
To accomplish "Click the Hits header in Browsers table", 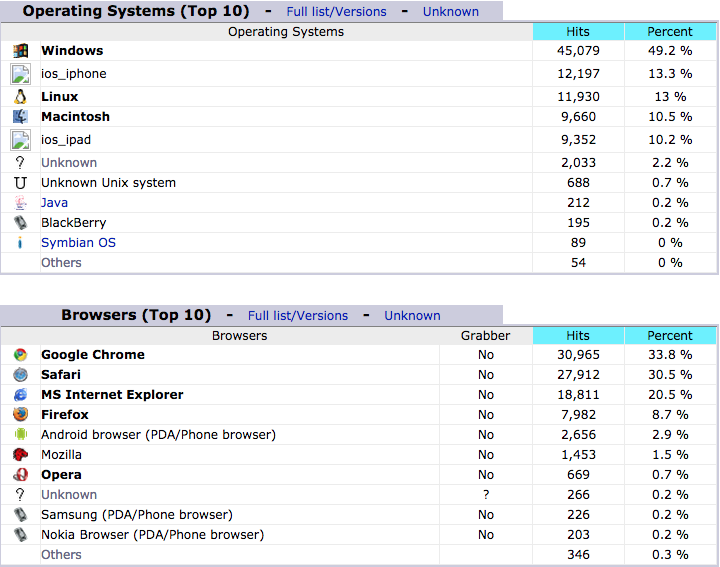I will (x=578, y=336).
